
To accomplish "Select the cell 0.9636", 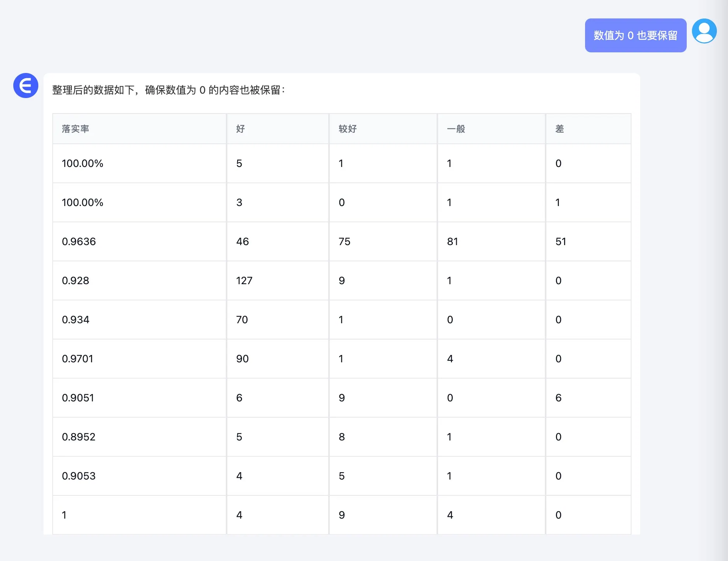I will pos(139,241).
